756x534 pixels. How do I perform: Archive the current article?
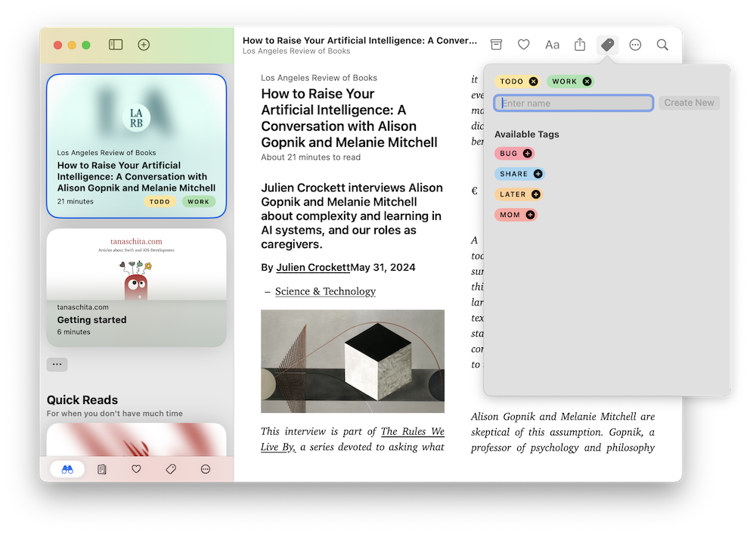point(496,45)
